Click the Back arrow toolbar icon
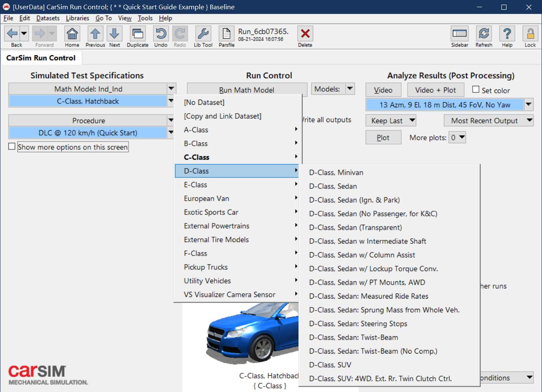This screenshot has width=542, height=392. coord(12,33)
